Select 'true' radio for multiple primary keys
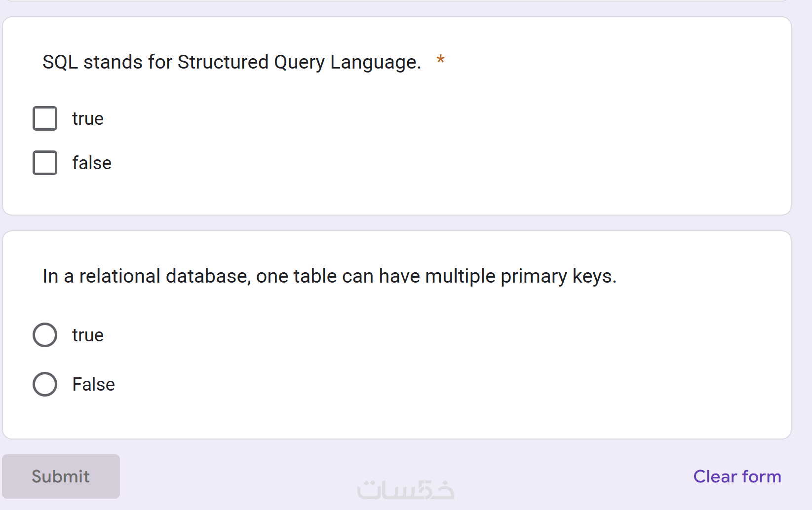The width and height of the screenshot is (812, 510). pos(45,335)
